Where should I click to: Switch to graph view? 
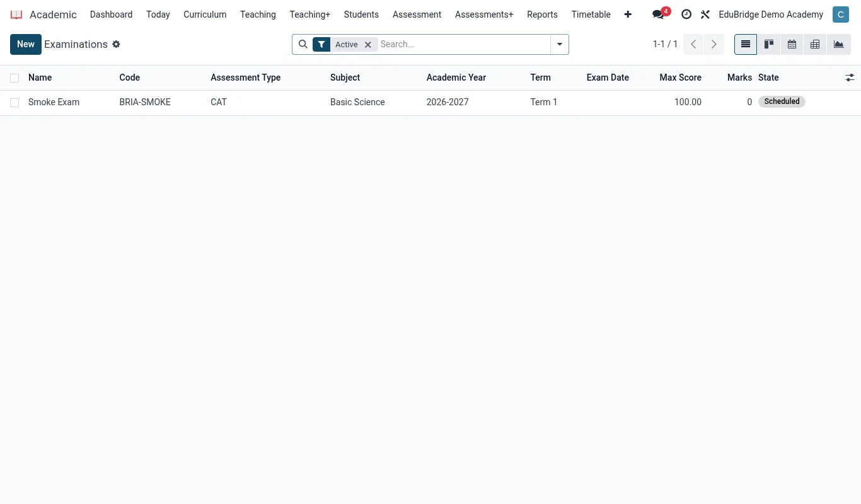pos(838,44)
